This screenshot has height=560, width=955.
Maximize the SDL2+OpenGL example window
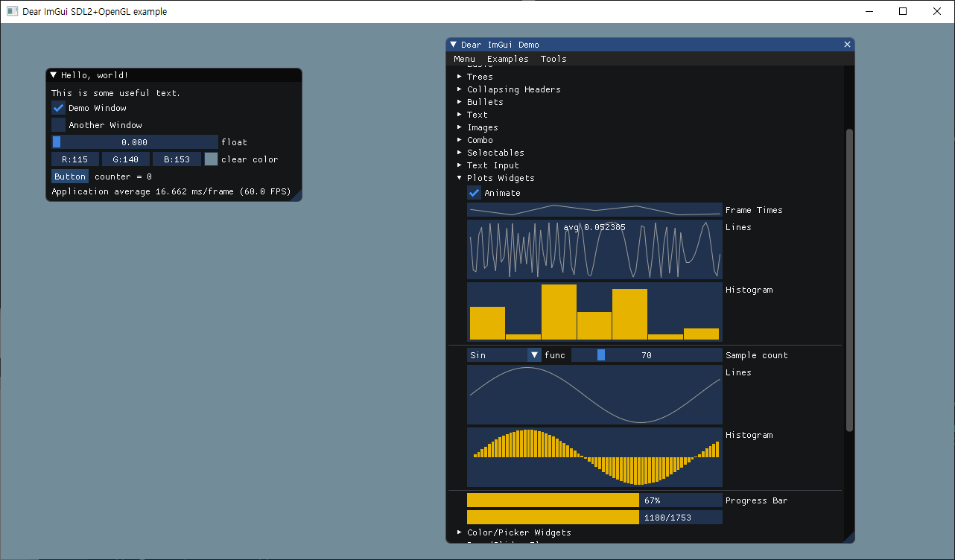(x=903, y=11)
